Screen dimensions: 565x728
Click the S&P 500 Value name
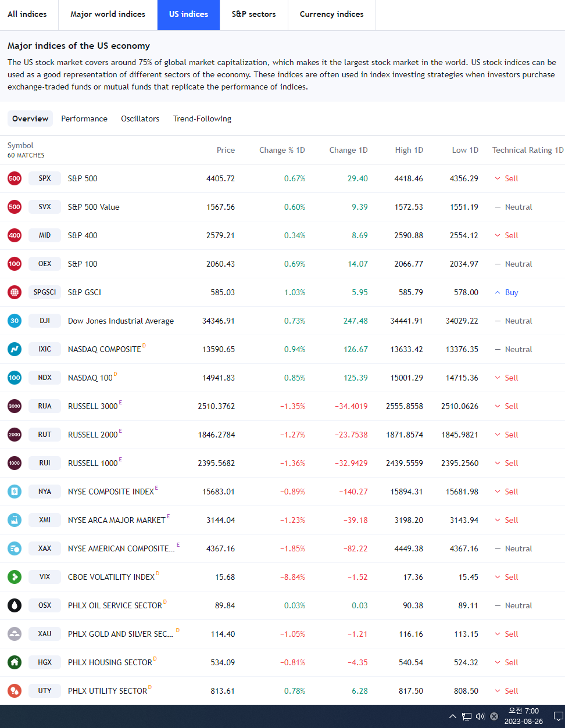94,207
